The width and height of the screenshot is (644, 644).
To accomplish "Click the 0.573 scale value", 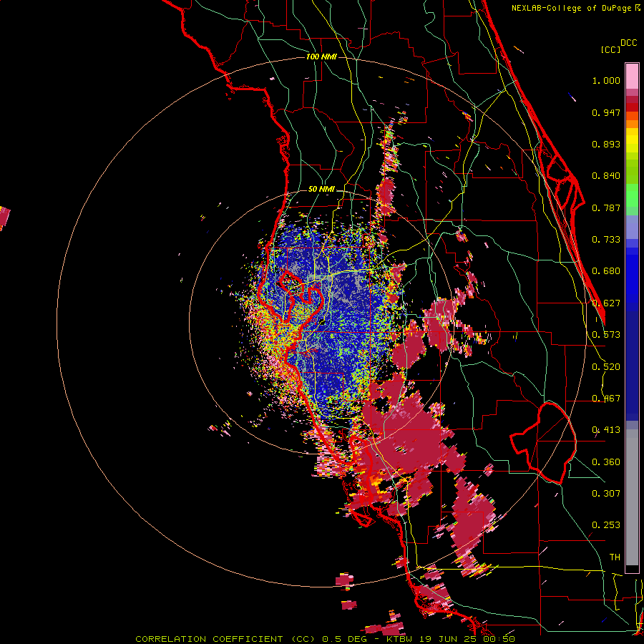I will pyautogui.click(x=606, y=335).
